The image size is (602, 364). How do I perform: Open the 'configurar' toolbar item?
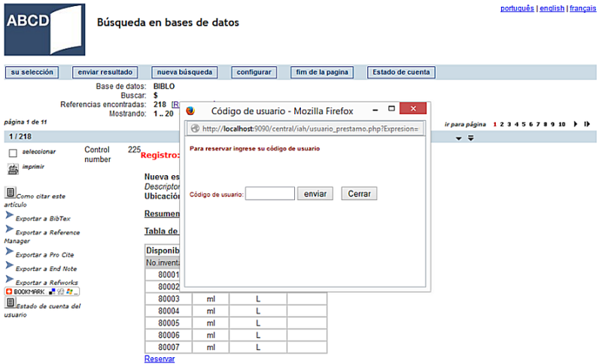point(254,72)
